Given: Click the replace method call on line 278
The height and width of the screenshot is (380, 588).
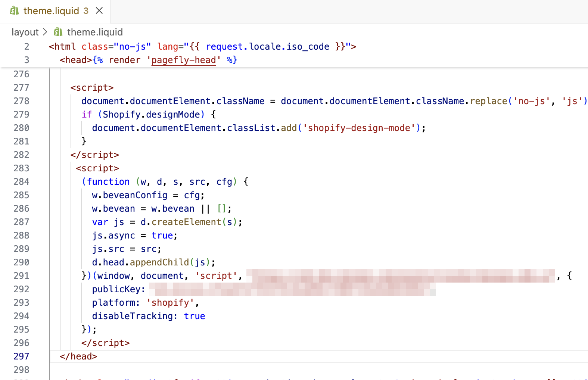Looking at the screenshot, I should click(x=489, y=101).
